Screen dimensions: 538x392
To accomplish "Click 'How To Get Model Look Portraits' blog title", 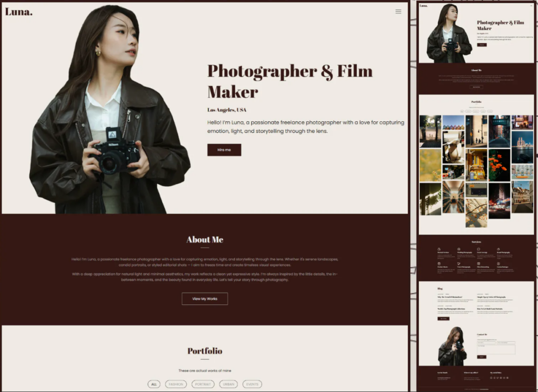I will click(x=490, y=309).
